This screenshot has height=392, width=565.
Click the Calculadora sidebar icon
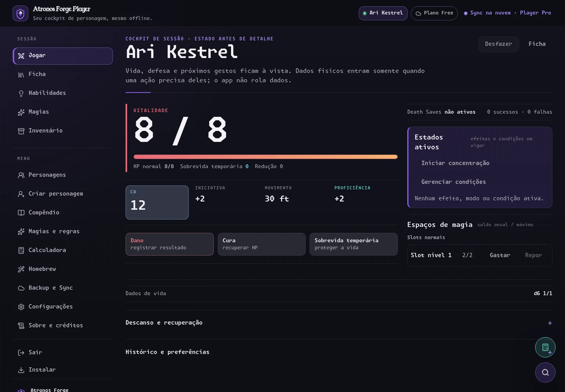point(21,250)
